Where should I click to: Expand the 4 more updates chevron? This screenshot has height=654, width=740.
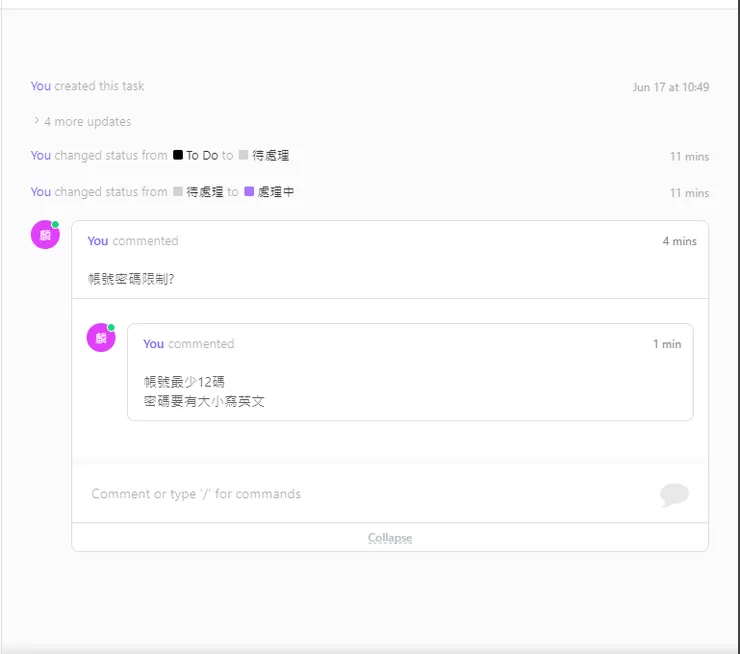[x=36, y=121]
